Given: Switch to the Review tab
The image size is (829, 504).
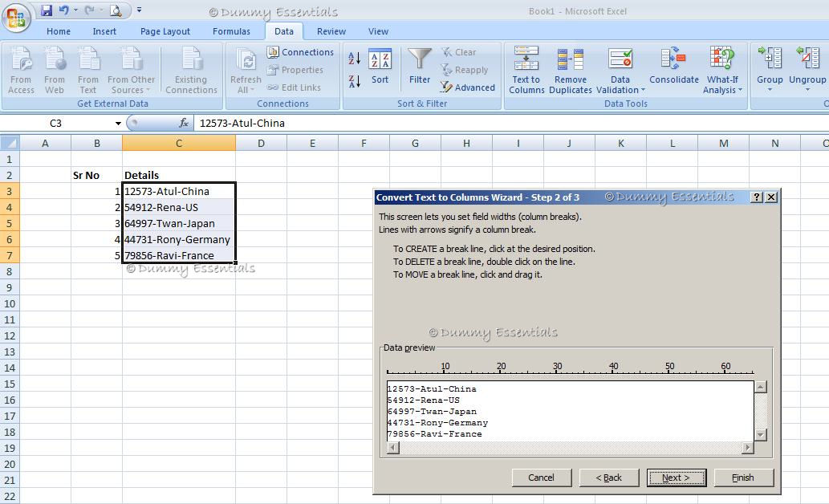Looking at the screenshot, I should click(331, 31).
